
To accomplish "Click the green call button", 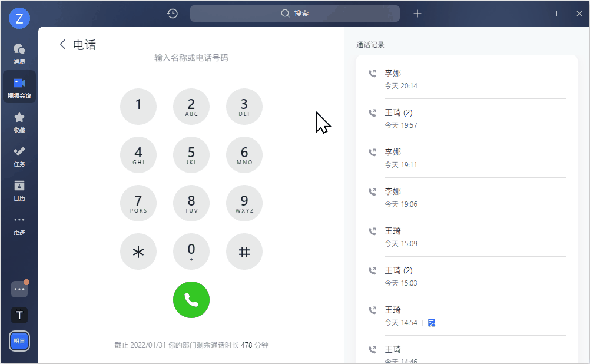I will click(191, 300).
